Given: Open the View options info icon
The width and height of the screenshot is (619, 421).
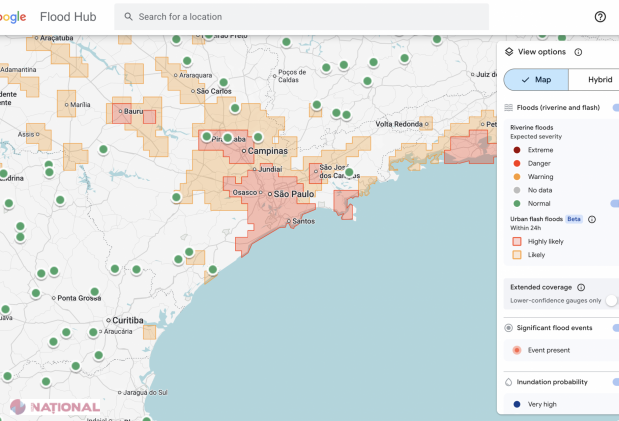Looking at the screenshot, I should tap(578, 52).
